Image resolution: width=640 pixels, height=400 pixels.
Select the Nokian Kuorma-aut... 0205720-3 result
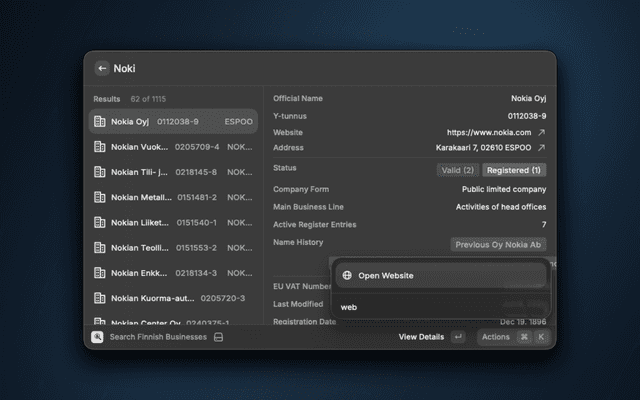point(173,298)
